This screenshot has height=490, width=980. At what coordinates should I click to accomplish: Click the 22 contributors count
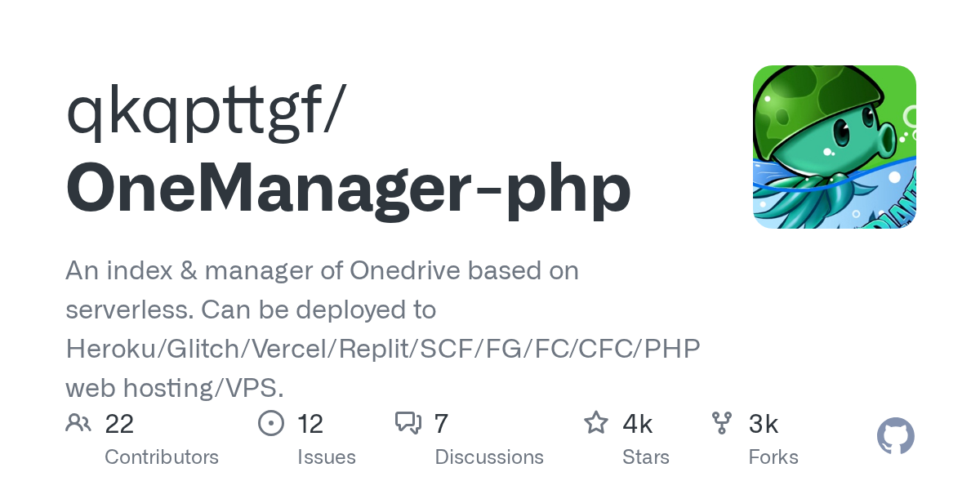coord(119,424)
